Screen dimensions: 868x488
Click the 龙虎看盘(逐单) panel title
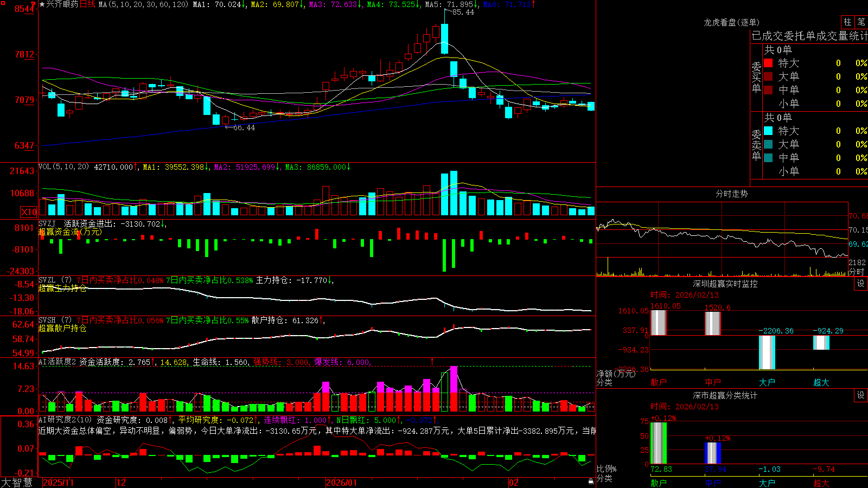point(732,22)
